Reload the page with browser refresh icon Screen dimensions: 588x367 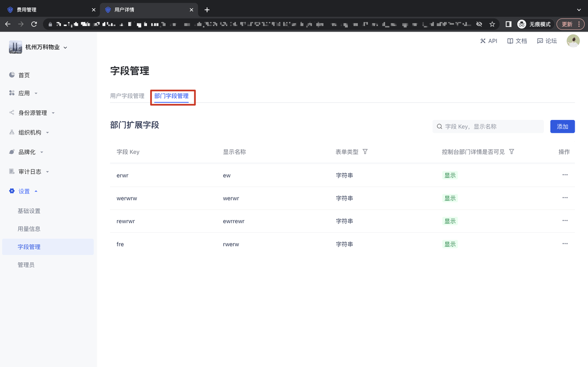34,24
